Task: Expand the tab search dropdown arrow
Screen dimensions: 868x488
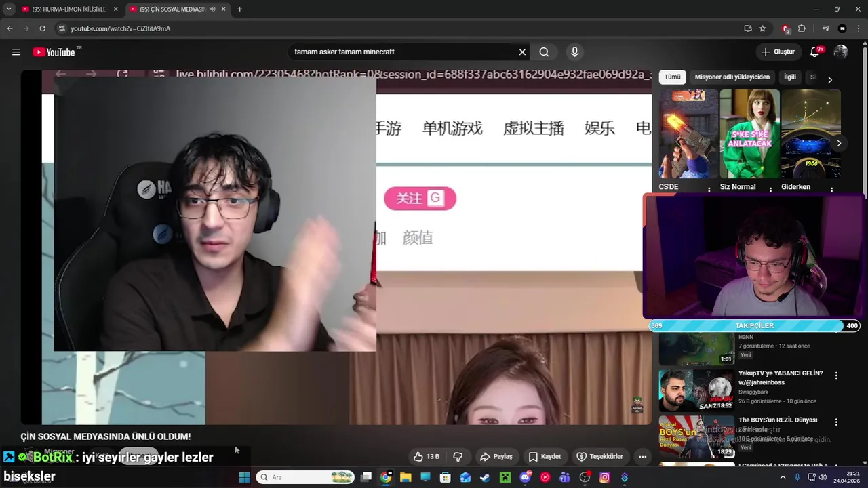Action: tap(9, 9)
